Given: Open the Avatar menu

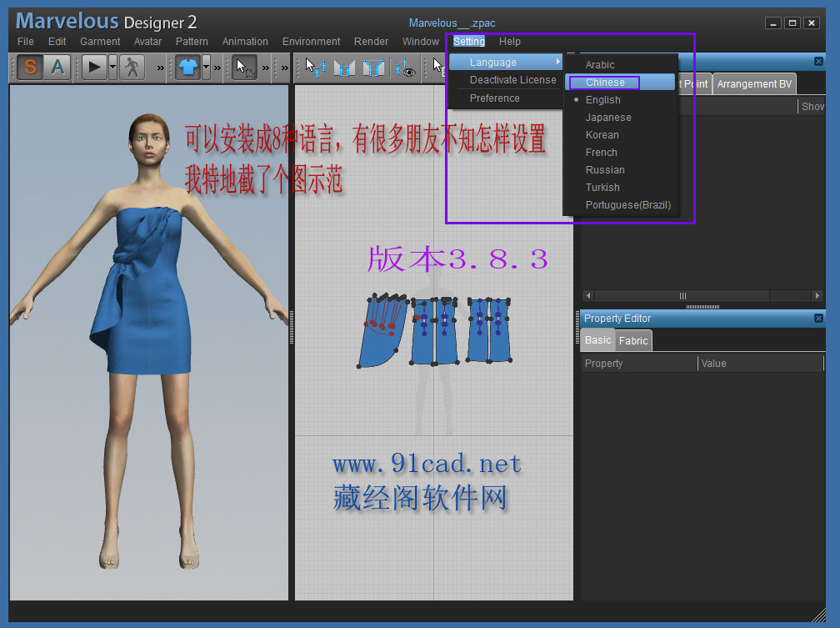Looking at the screenshot, I should point(147,42).
